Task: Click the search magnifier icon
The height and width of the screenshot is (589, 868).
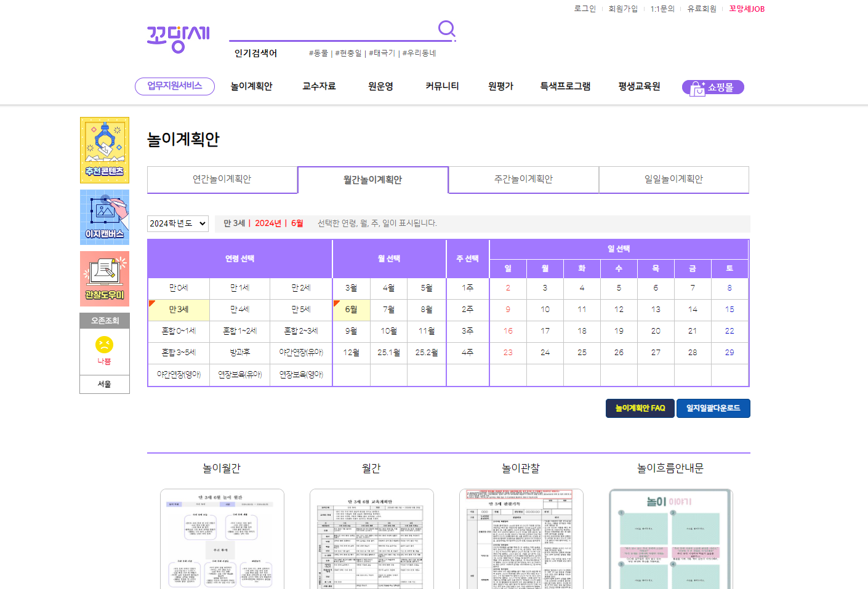Action: coord(447,29)
